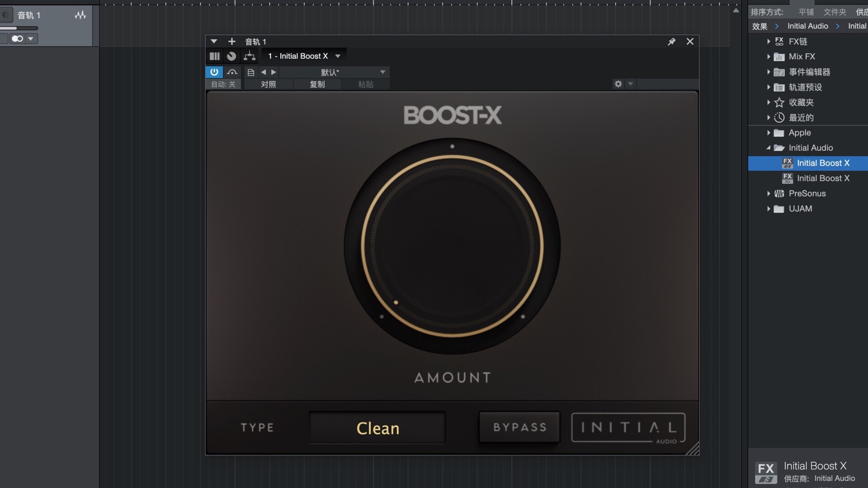The width and height of the screenshot is (868, 488).
Task: Expand the PreSonus folder
Action: tap(769, 193)
